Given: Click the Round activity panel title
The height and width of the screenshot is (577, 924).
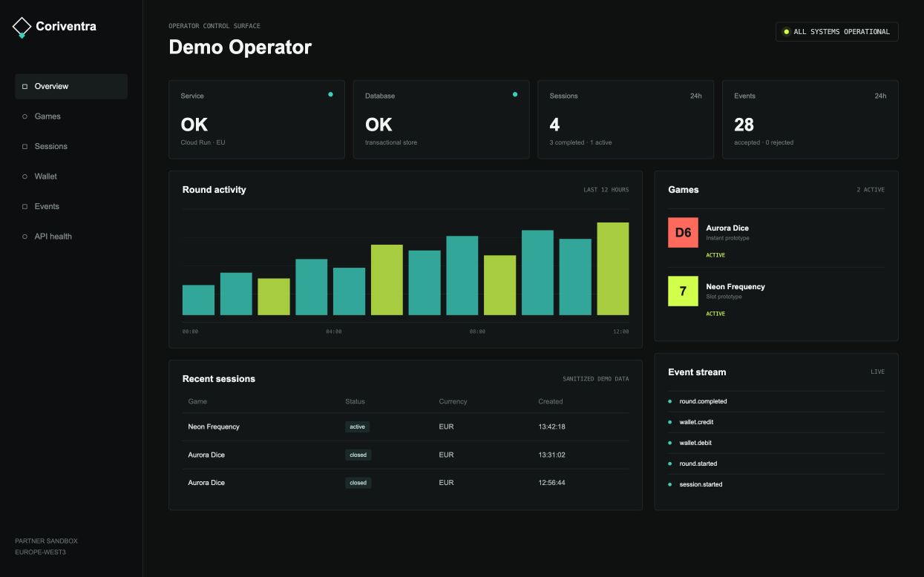Looking at the screenshot, I should tap(214, 190).
